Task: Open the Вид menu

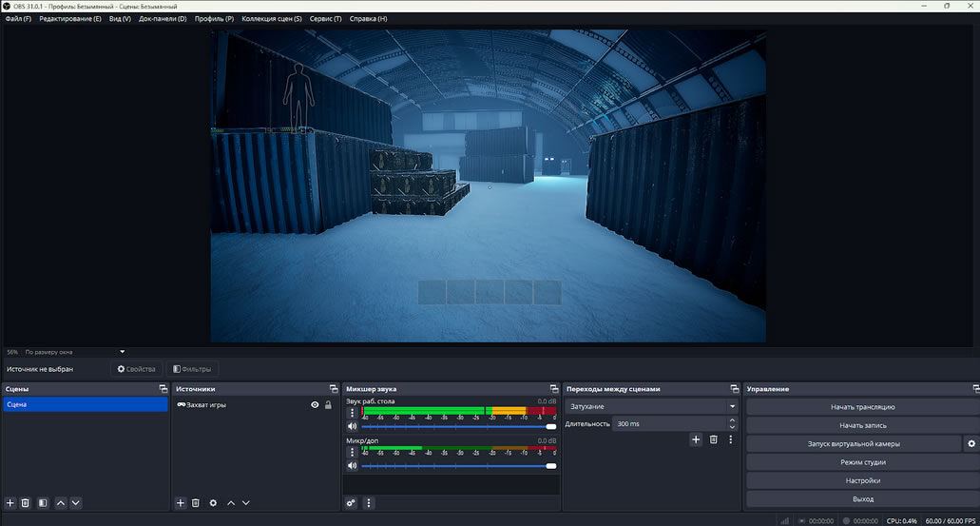Action: coord(120,19)
